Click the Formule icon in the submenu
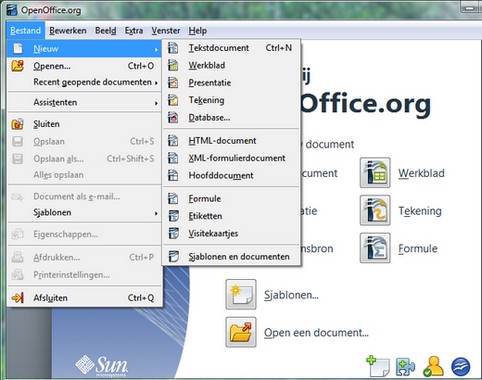482x380 pixels. click(173, 199)
